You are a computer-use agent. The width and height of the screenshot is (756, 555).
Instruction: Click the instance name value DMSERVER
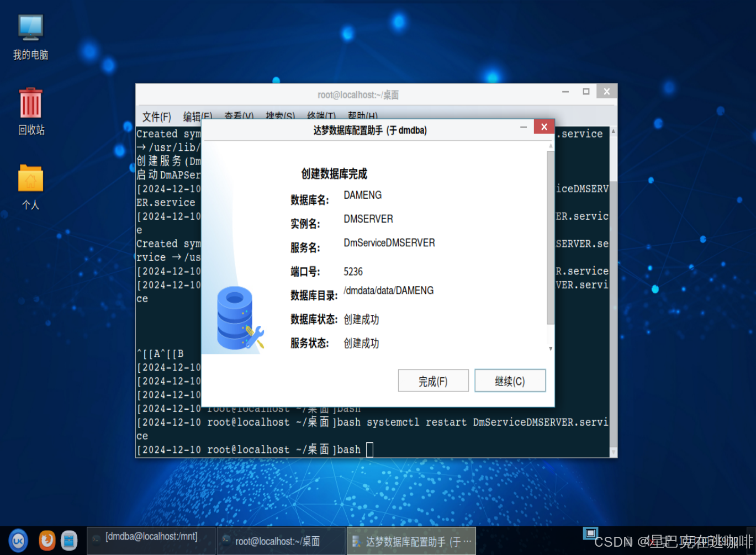[x=368, y=219]
